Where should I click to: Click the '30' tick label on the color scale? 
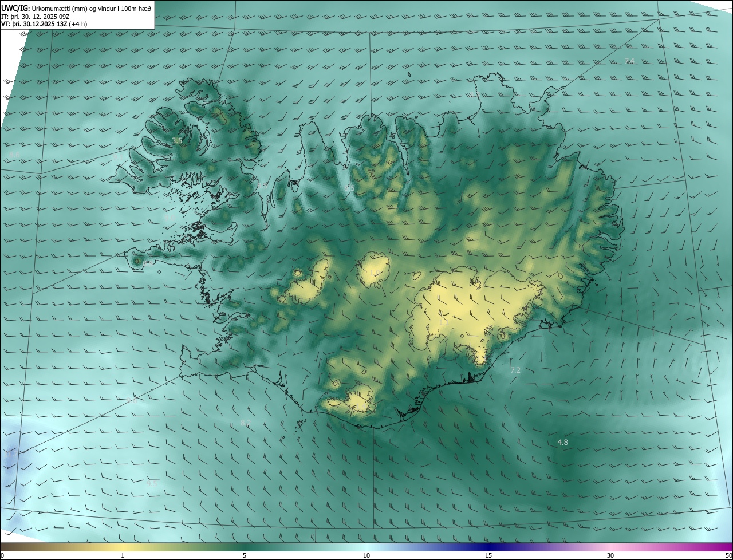click(x=610, y=555)
